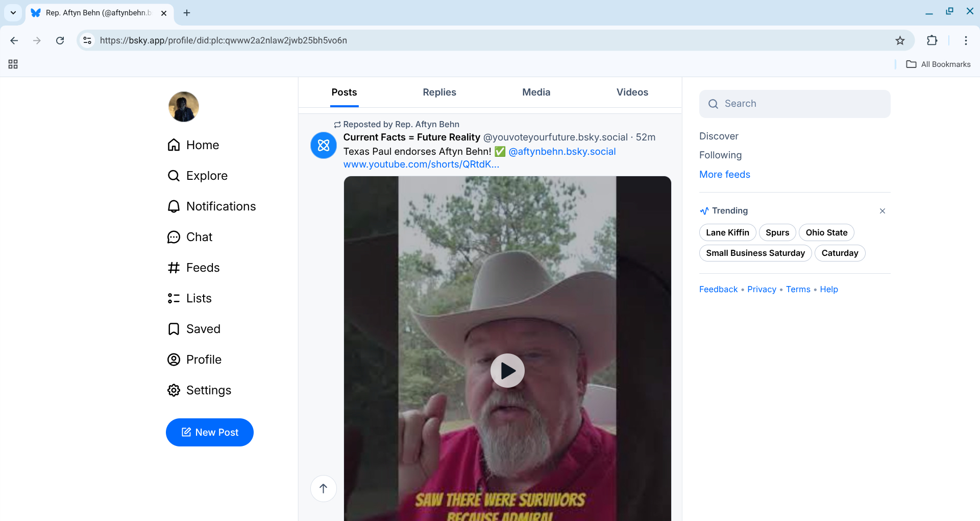The image size is (980, 521).
Task: Go to Explore in the sidebar
Action: pos(198,176)
